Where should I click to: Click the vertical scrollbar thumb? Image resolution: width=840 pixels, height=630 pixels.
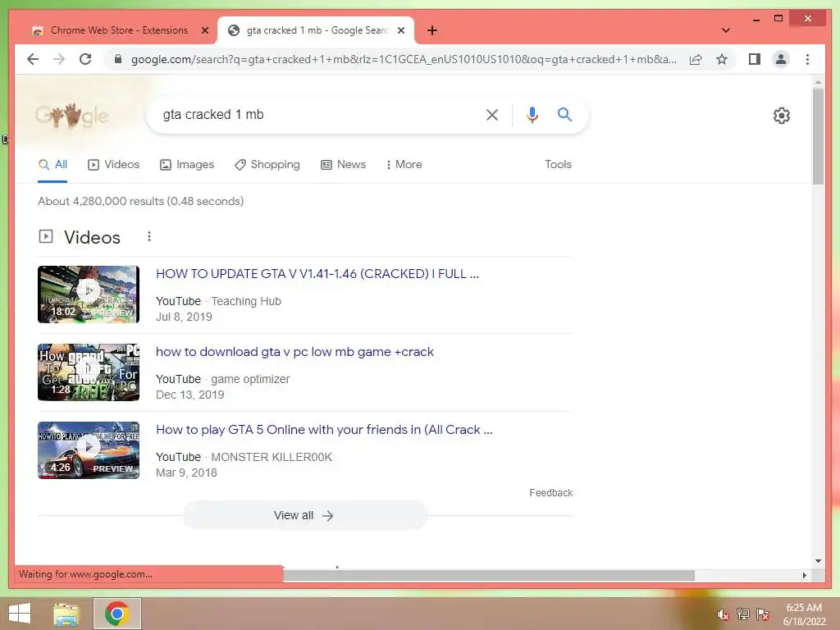click(818, 136)
